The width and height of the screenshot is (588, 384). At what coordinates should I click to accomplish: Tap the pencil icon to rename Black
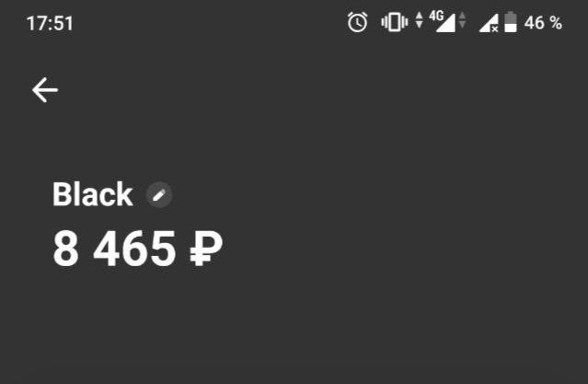[x=159, y=195]
